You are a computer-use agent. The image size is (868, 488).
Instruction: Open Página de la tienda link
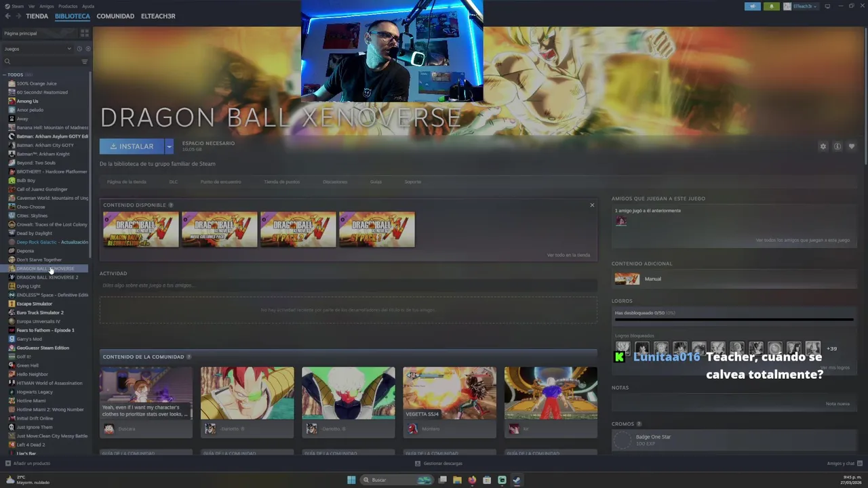126,182
